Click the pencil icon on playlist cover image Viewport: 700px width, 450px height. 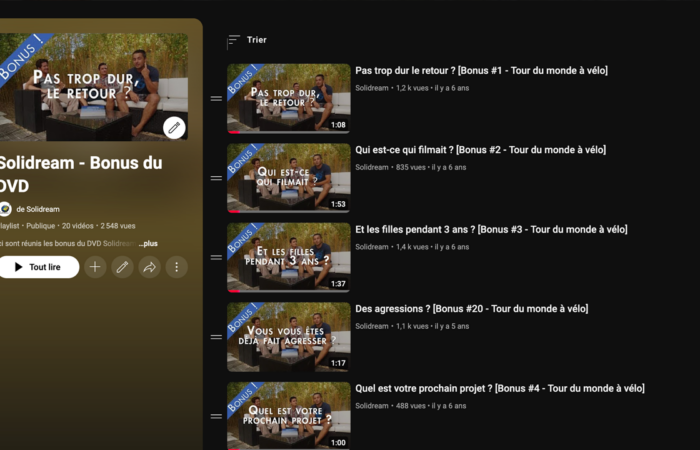point(174,127)
